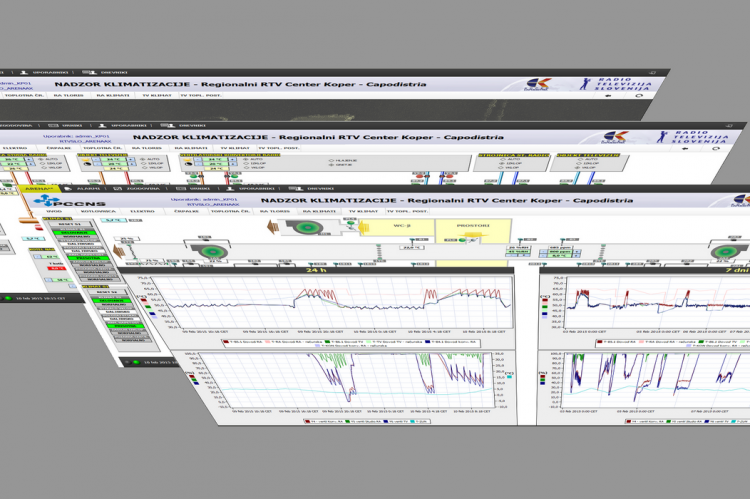Open TOPLOTNA ČR. tab in front window

pyautogui.click(x=230, y=211)
